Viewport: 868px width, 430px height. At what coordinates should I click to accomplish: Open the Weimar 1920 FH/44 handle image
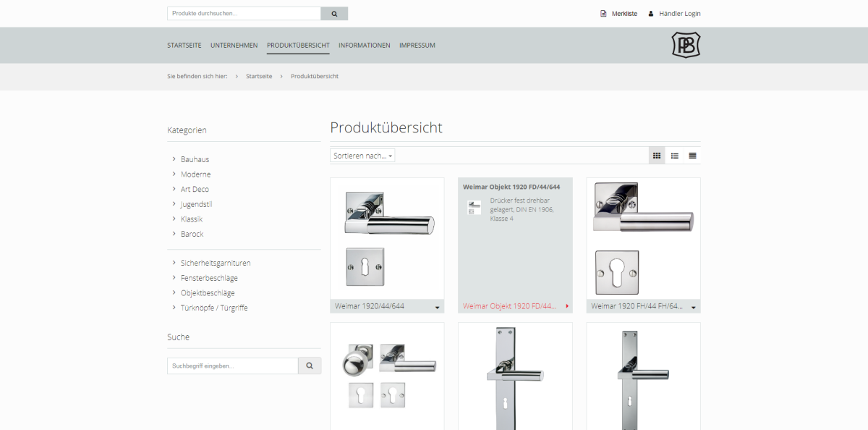pos(643,238)
